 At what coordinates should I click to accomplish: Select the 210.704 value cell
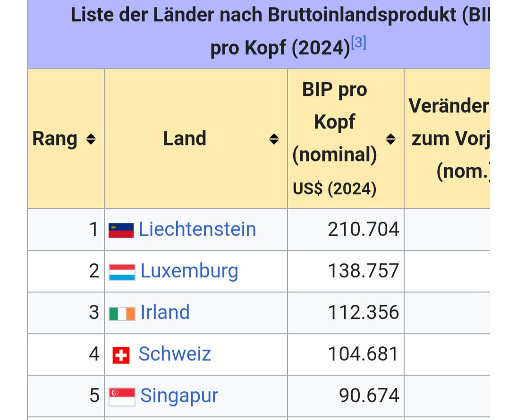coord(346,230)
